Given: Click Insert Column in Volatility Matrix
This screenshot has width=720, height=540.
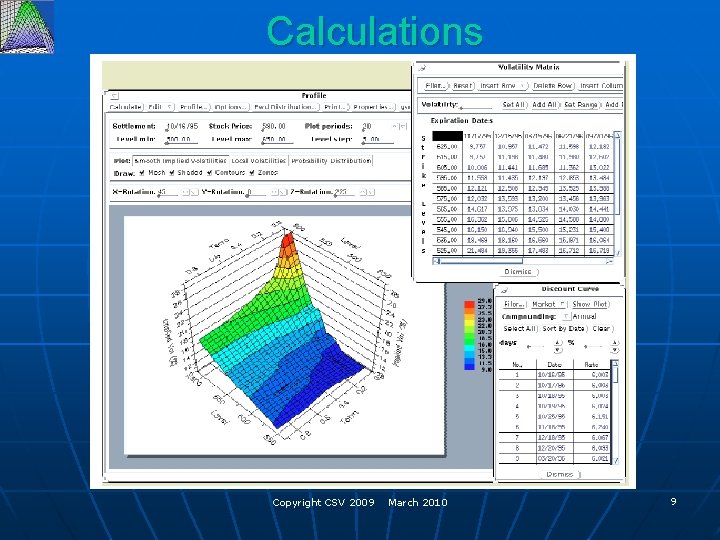Looking at the screenshot, I should pos(601,86).
